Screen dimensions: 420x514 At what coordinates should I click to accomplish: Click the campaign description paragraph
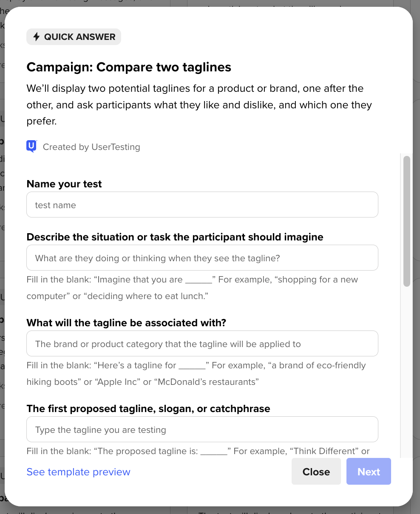click(199, 105)
